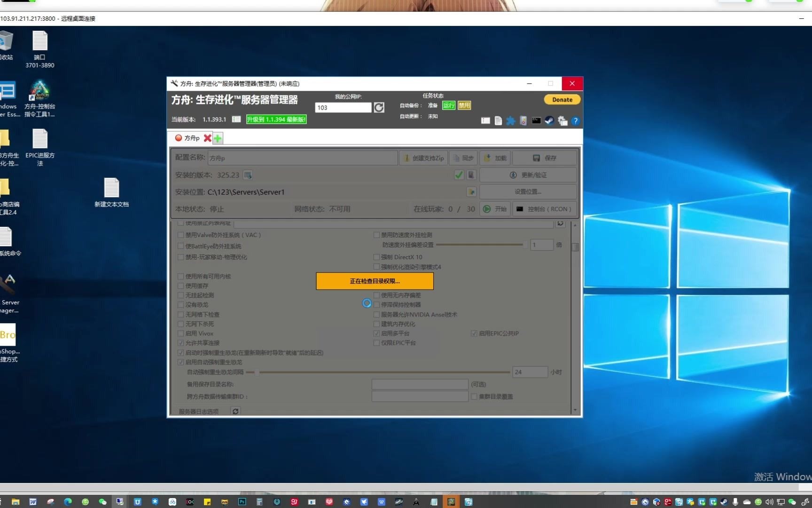Viewport: 812px width, 508px height.
Task: Click the 24 hours interval value field
Action: pyautogui.click(x=530, y=372)
